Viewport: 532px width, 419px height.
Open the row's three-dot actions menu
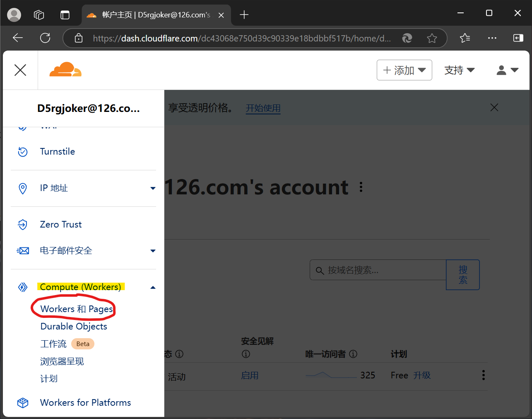(483, 375)
